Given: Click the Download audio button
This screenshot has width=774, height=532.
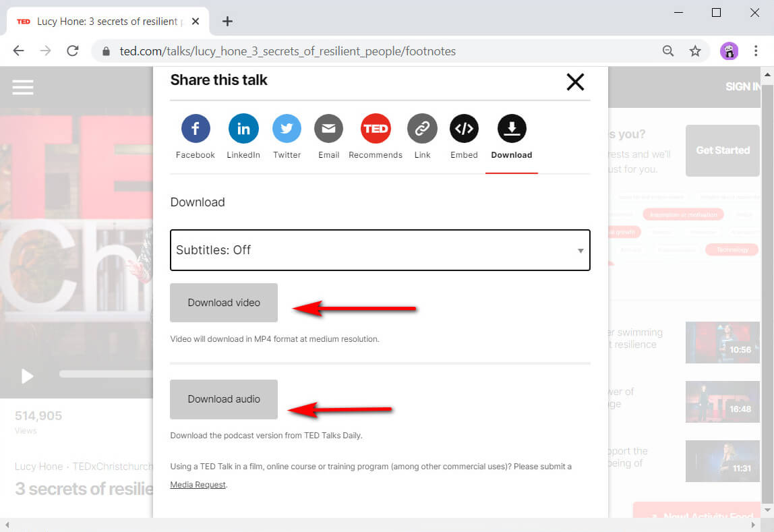Looking at the screenshot, I should (x=224, y=399).
